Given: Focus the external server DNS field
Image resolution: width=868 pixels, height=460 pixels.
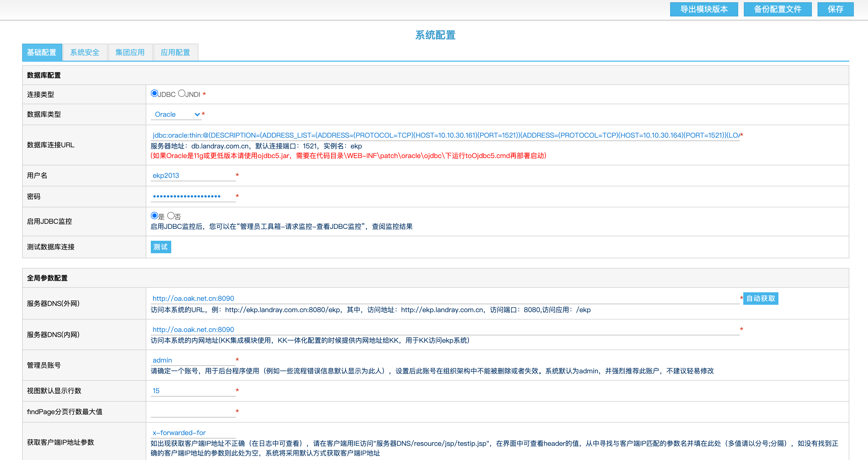Looking at the screenshot, I should click(x=445, y=298).
